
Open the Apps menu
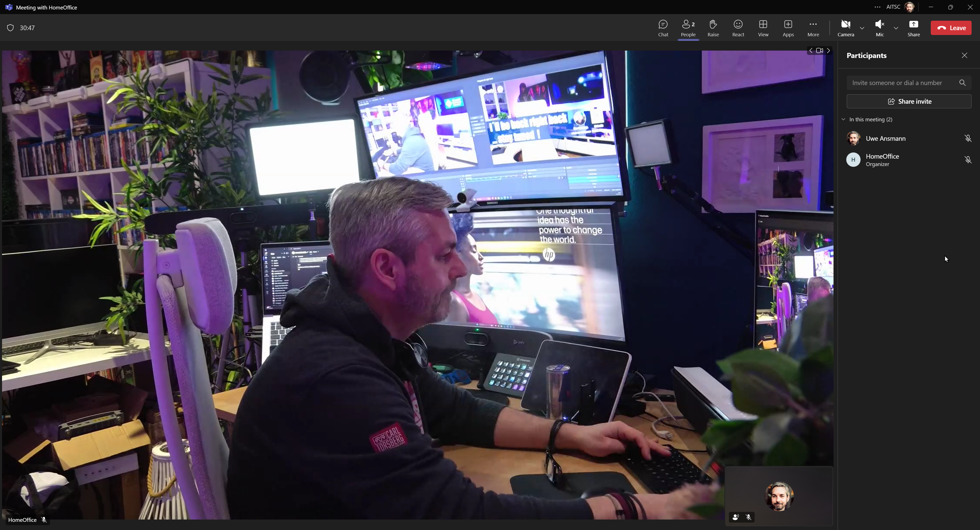[x=788, y=28]
